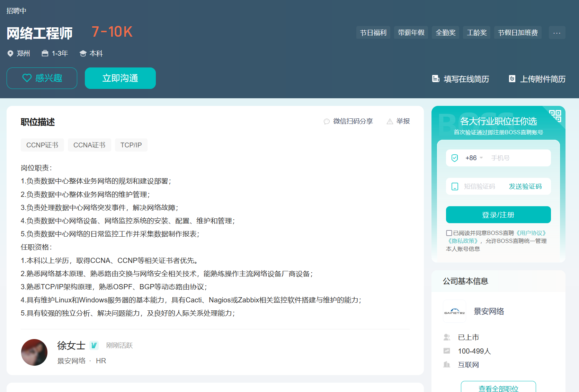The height and width of the screenshot is (392, 579).
Task: Expand more benefits with the ellipsis tag
Action: click(x=557, y=33)
